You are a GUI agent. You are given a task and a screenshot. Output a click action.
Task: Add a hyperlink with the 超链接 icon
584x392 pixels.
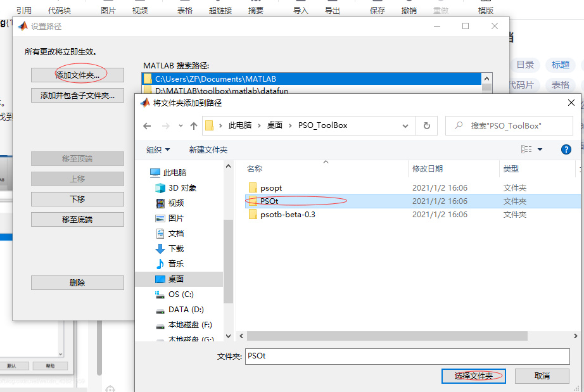[x=220, y=9]
